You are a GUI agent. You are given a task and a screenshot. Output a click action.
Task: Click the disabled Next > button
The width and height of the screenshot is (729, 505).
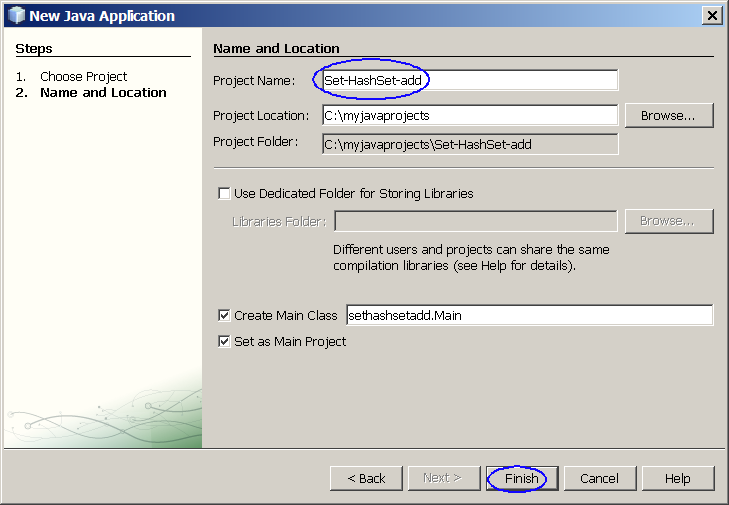pos(444,478)
